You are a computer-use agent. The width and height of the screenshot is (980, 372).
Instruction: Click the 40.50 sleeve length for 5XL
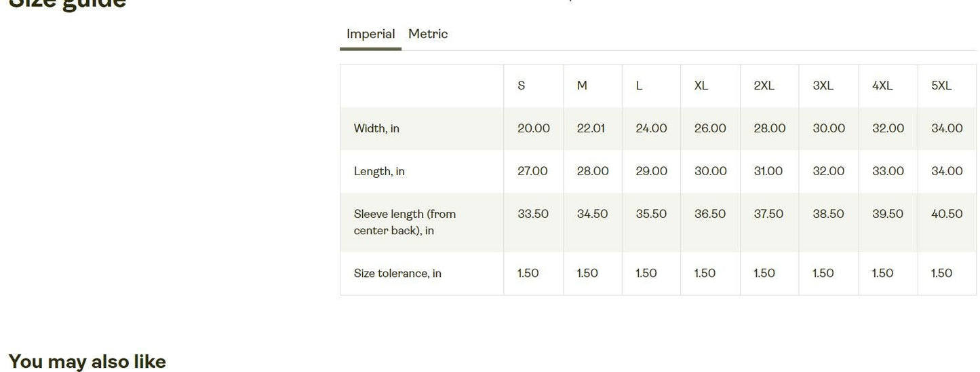pos(947,214)
